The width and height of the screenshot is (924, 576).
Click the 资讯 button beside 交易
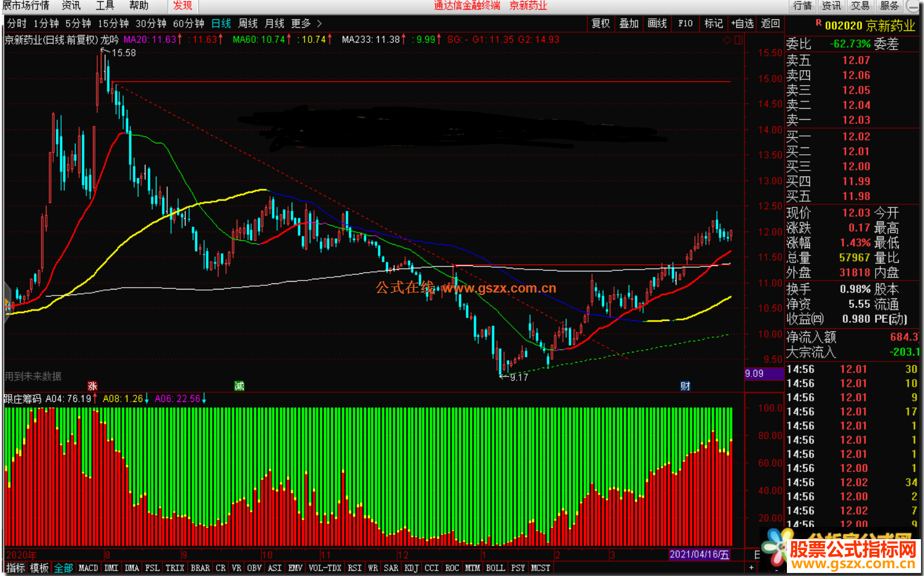[x=831, y=5]
